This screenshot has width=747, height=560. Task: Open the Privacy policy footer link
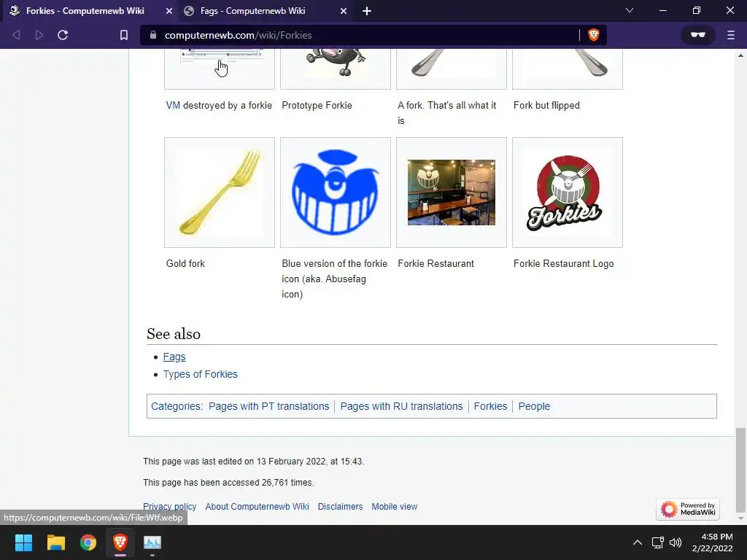tap(169, 507)
